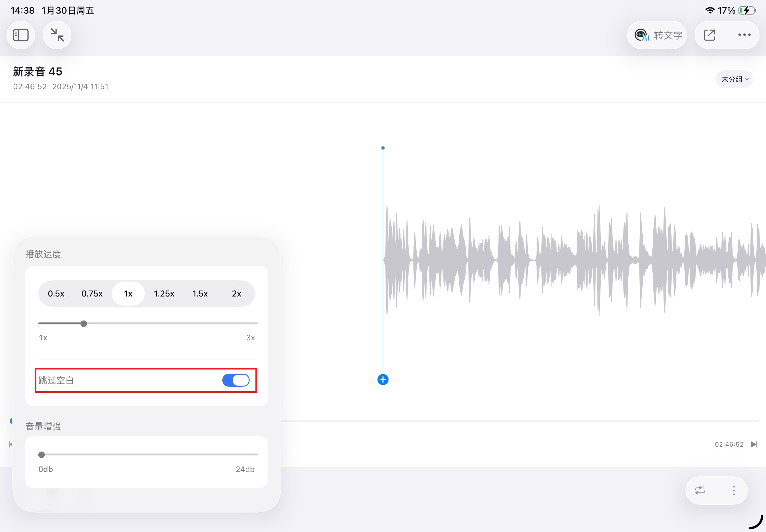Viewport: 766px width, 532px height.
Task: Pick the 1.5x speed option
Action: pos(200,294)
